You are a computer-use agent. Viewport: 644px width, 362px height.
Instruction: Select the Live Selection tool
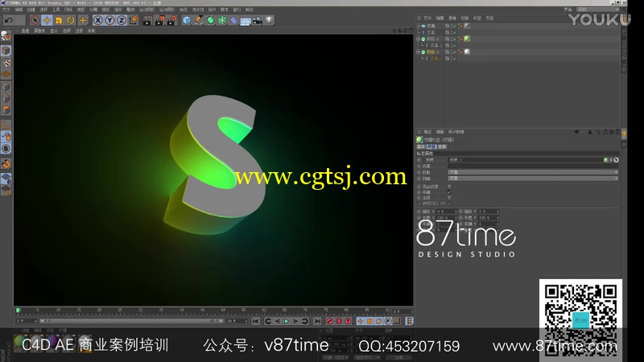coord(35,20)
